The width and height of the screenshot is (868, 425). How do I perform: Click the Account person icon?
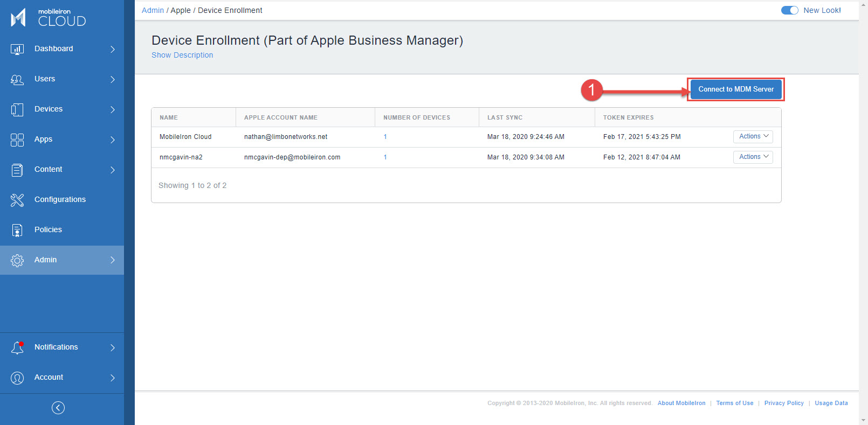point(17,378)
